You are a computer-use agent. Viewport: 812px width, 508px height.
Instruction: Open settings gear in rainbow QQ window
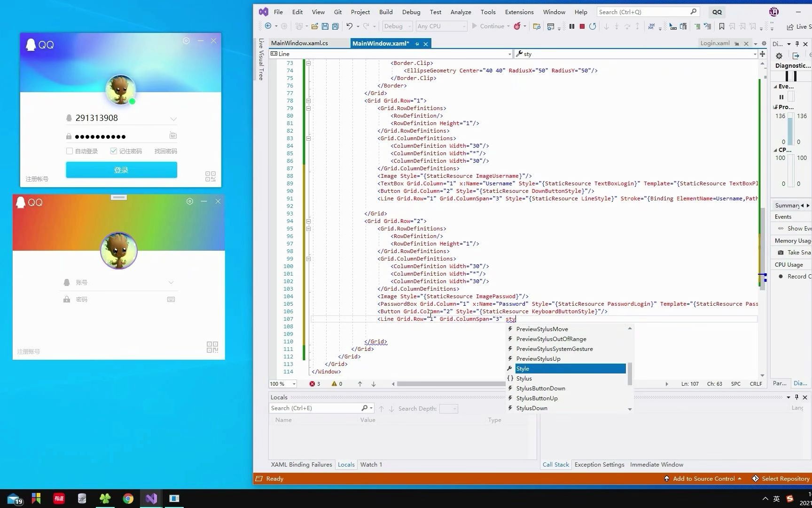point(190,201)
